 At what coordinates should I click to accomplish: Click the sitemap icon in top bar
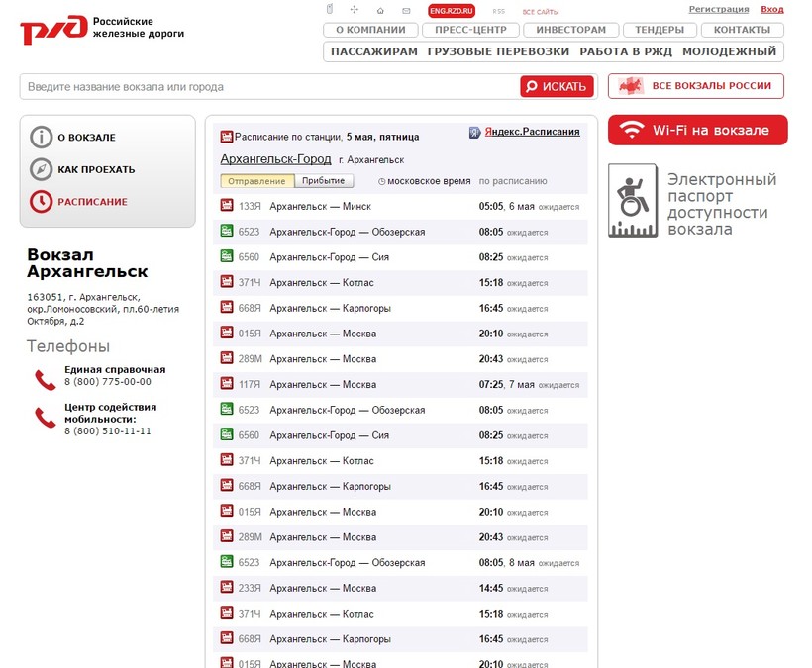coord(355,10)
